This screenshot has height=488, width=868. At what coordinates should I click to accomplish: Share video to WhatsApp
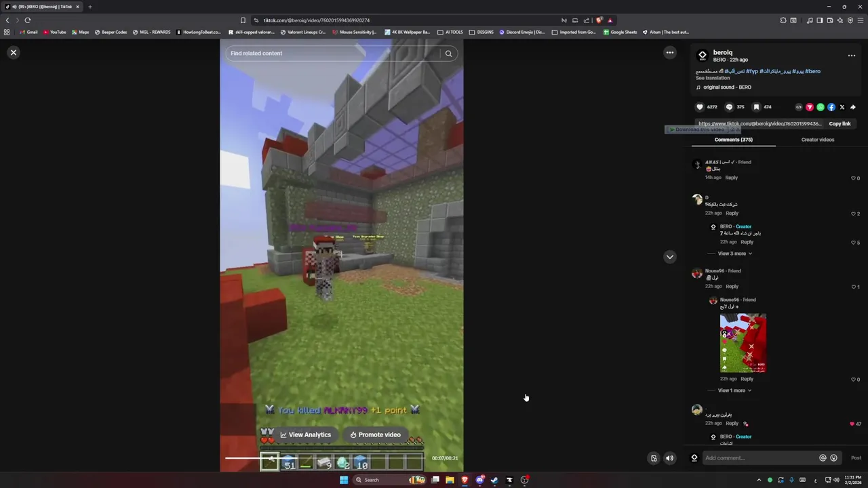820,107
